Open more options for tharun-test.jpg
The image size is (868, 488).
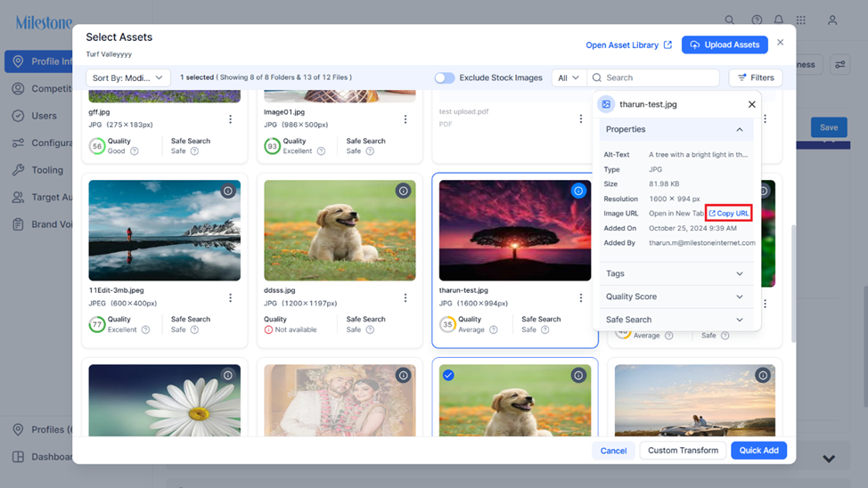tap(581, 297)
